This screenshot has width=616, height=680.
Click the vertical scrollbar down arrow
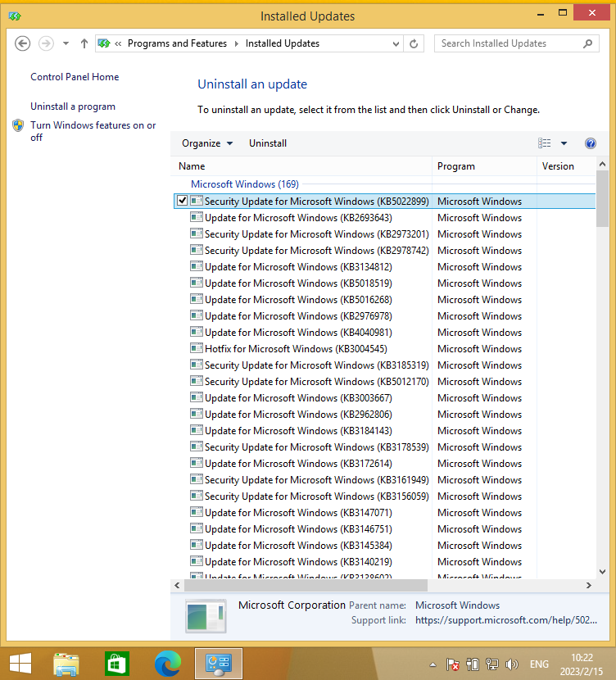[602, 572]
